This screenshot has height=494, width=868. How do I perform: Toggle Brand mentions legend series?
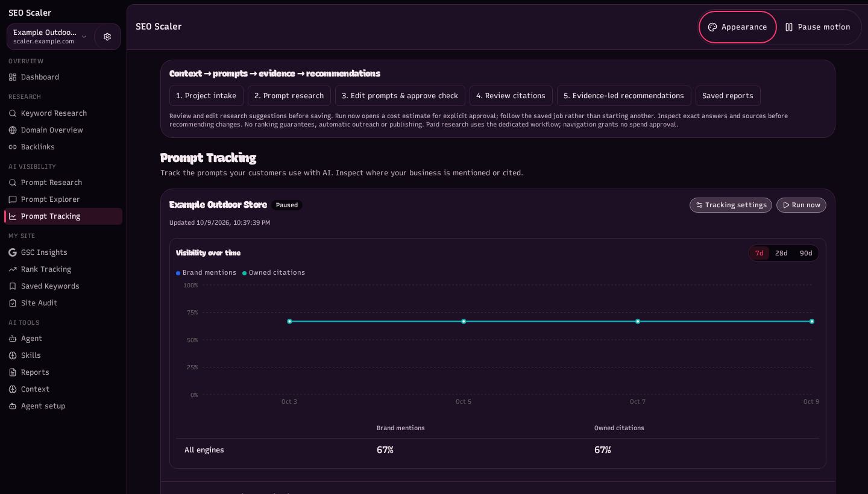pyautogui.click(x=206, y=273)
